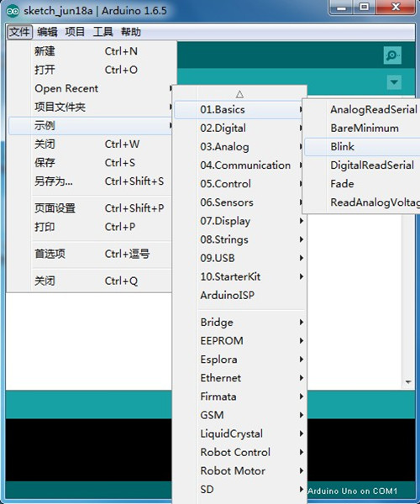Open the 项目 menu
Screen dimensions: 420x504
pyautogui.click(x=75, y=32)
